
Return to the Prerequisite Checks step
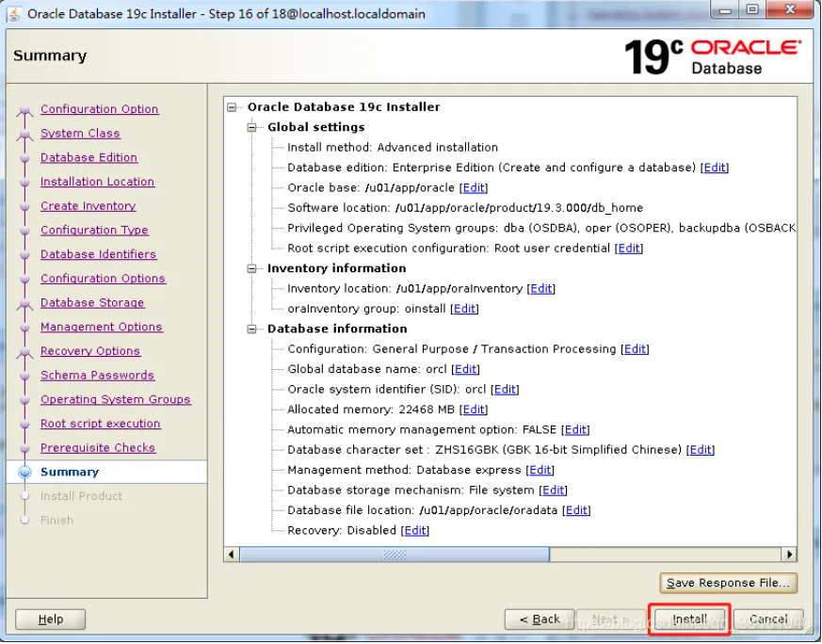point(98,447)
